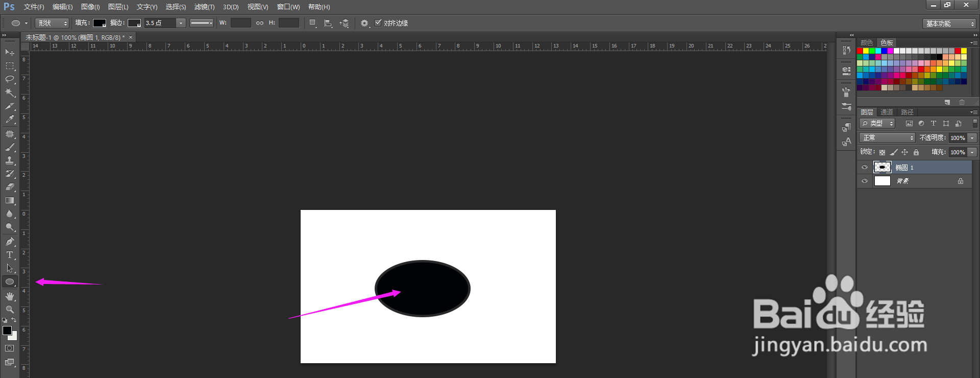Open the Edit menu
Screen dimensions: 980x378
coord(62,7)
